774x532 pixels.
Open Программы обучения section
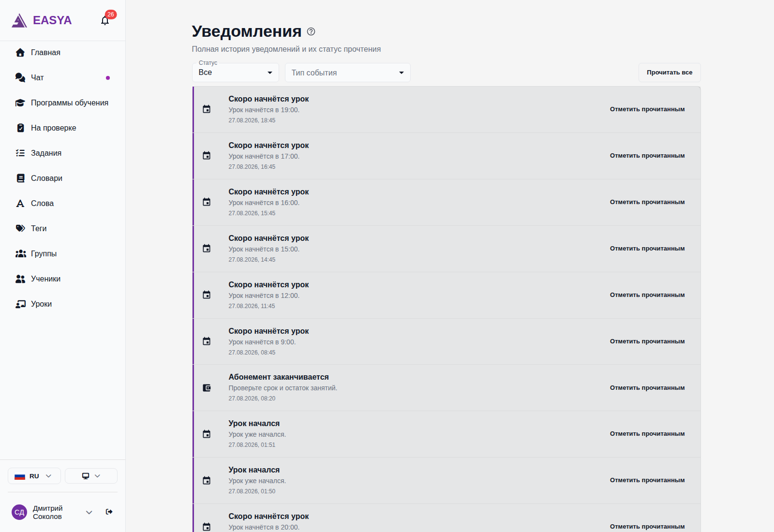point(63,103)
